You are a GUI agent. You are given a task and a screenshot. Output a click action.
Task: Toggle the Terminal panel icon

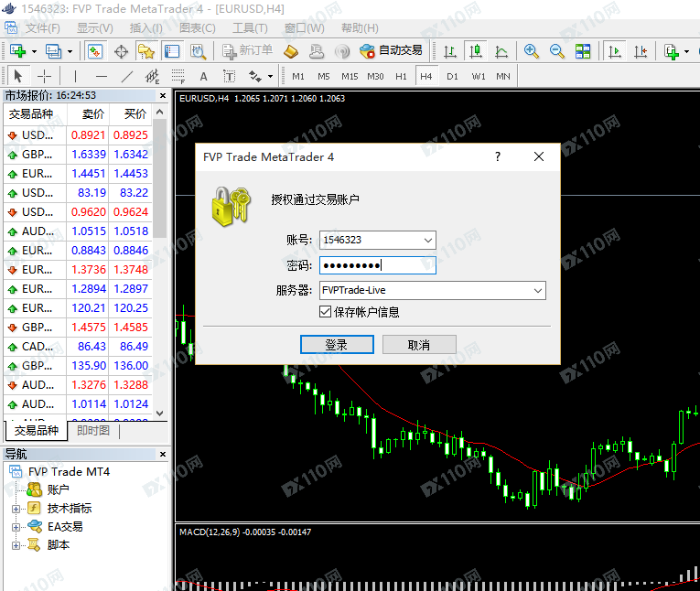(172, 51)
